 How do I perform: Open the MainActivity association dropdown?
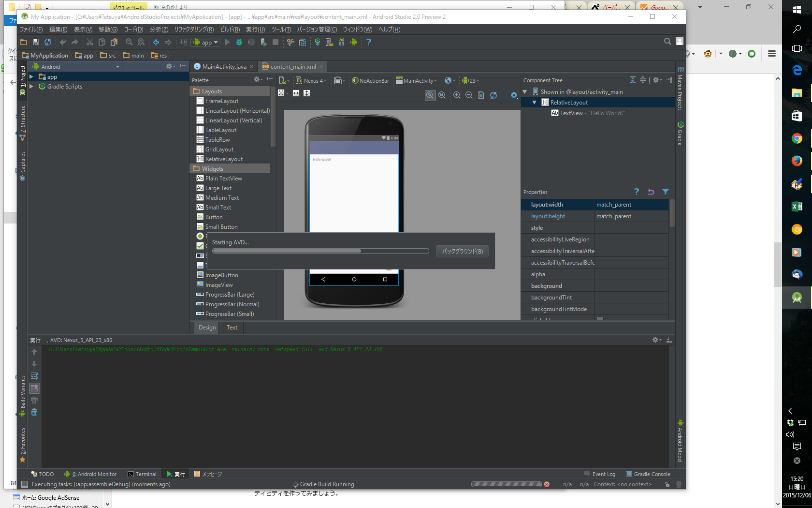(x=416, y=81)
